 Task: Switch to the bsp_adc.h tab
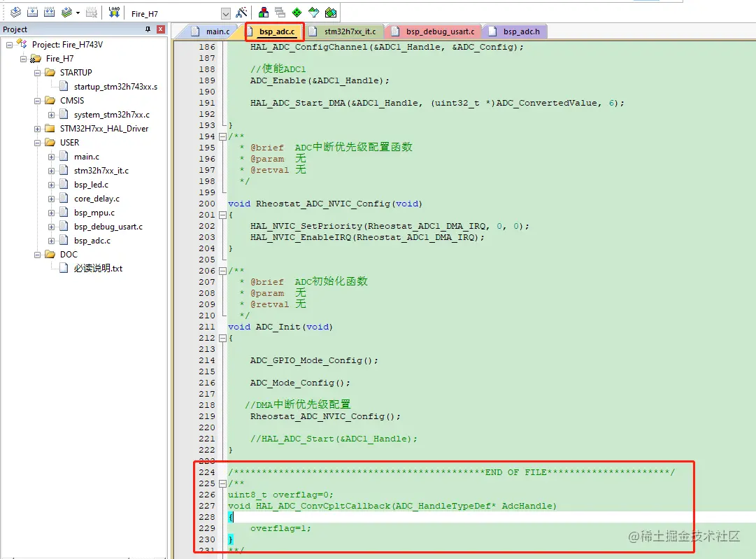(x=515, y=31)
